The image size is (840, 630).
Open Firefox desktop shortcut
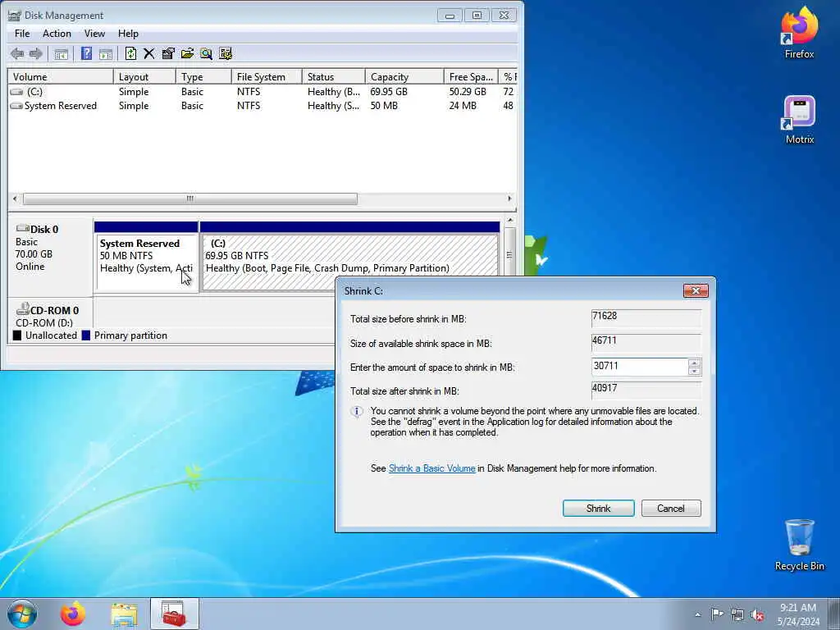pos(799,33)
